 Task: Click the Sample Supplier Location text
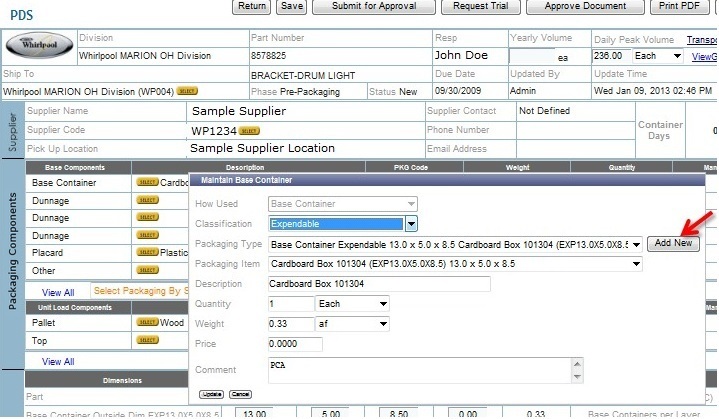[262, 148]
